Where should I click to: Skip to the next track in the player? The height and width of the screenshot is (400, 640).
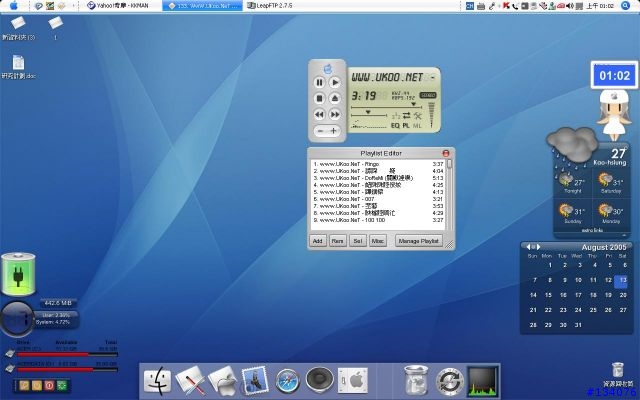tap(335, 114)
